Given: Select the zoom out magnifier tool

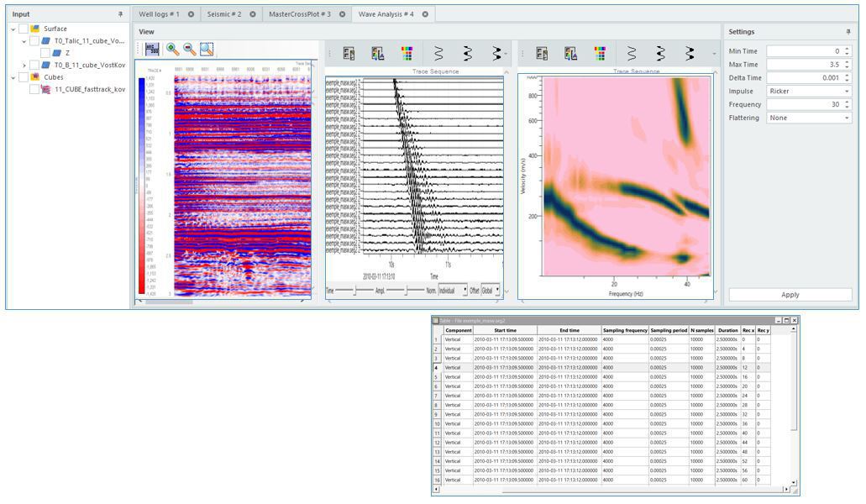Looking at the screenshot, I should (190, 49).
